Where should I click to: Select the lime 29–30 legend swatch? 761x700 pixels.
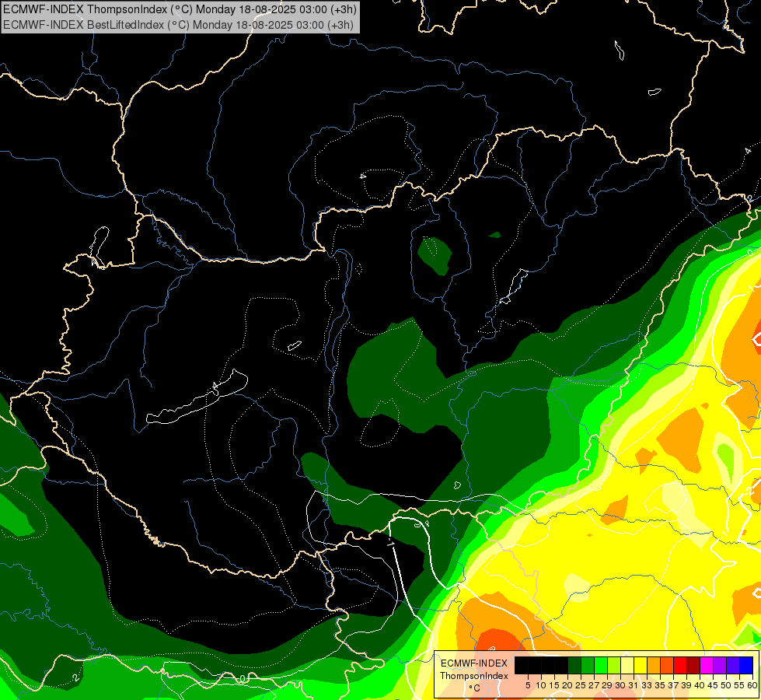pyautogui.click(x=614, y=665)
